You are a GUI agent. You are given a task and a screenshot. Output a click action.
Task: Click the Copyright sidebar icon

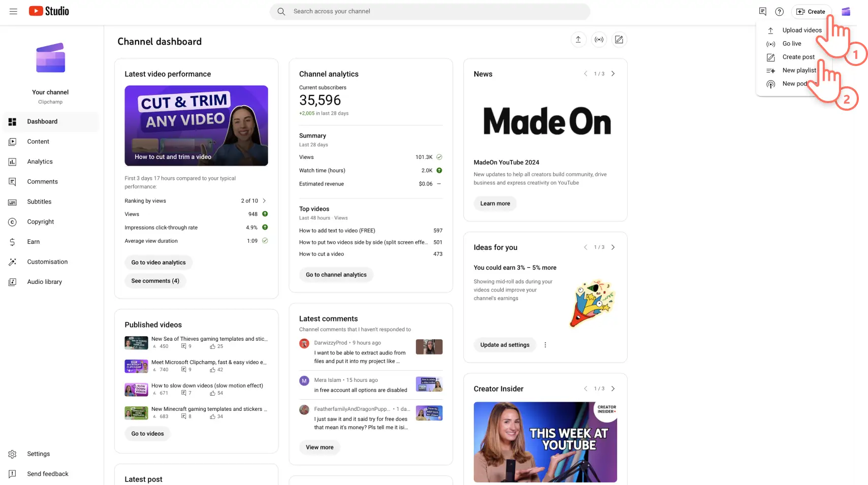point(12,222)
